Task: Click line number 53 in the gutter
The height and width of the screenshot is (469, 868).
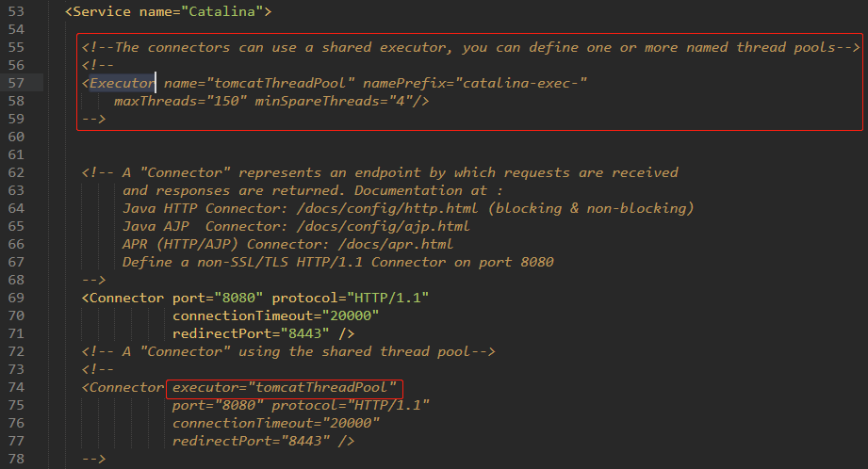Action: [x=16, y=11]
